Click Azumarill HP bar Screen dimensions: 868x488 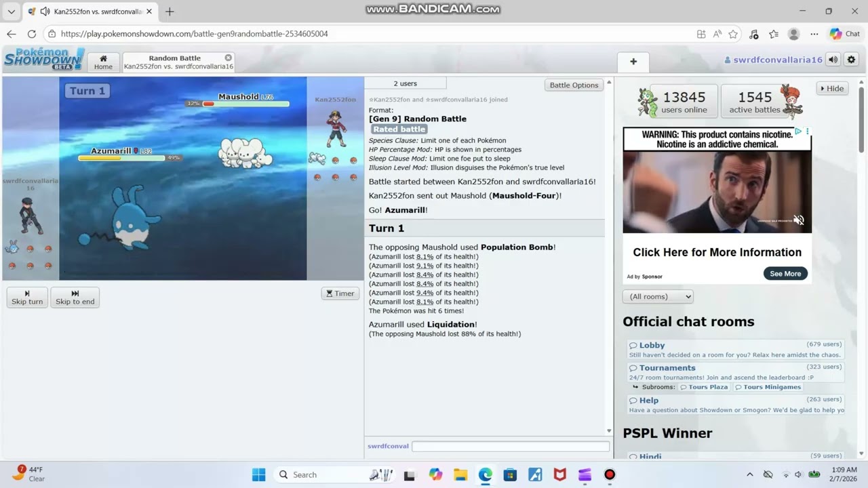click(122, 158)
